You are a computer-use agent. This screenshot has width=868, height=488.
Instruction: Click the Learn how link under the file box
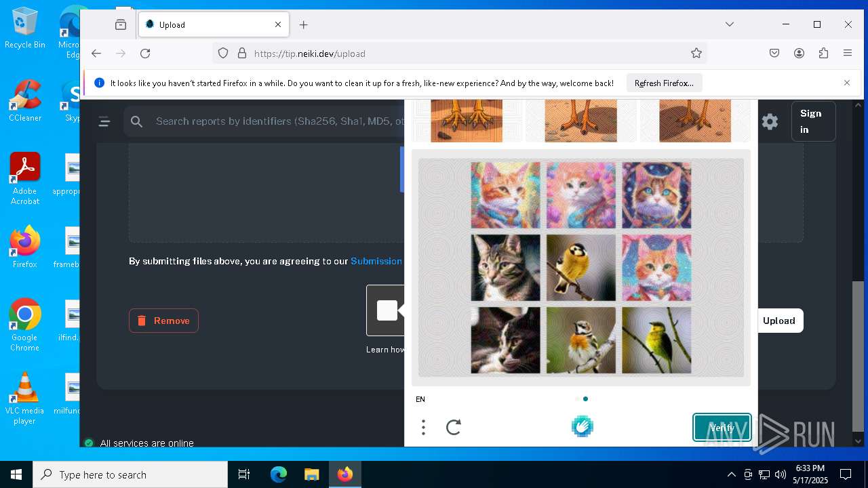point(385,350)
